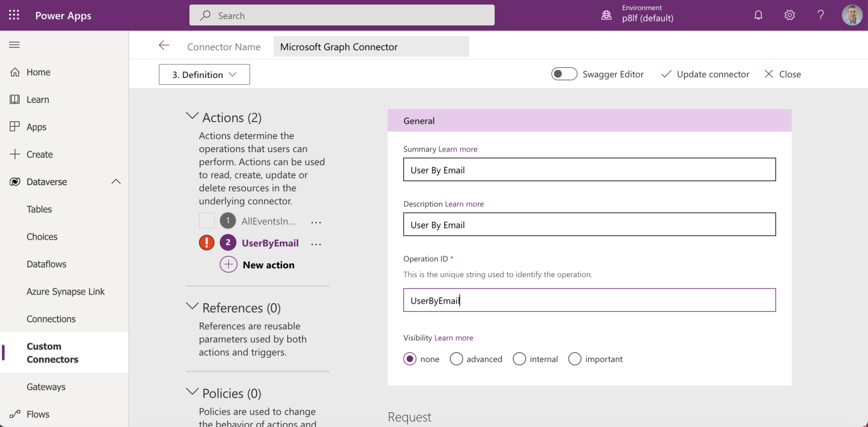Click the help question mark icon
868x427 pixels.
pos(821,15)
